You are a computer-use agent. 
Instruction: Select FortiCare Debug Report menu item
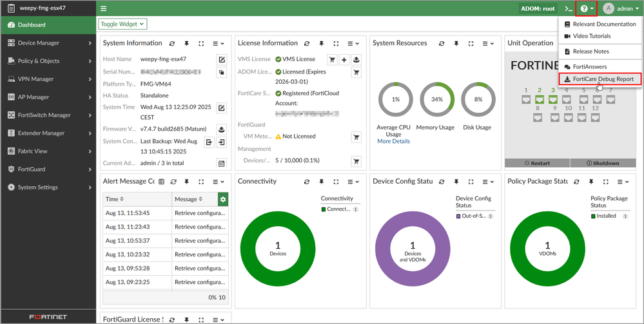pos(600,79)
